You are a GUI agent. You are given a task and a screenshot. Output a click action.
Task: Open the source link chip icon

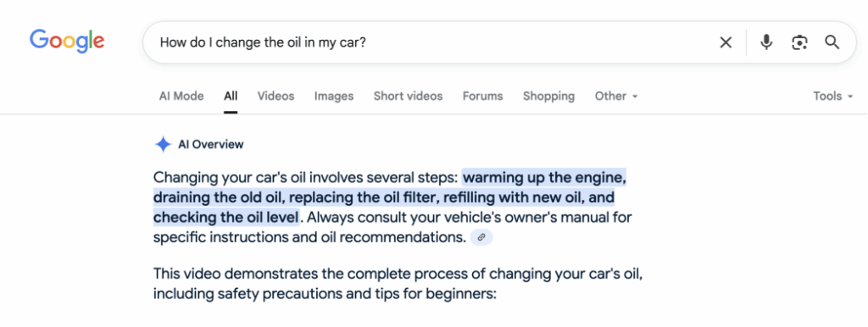(481, 237)
